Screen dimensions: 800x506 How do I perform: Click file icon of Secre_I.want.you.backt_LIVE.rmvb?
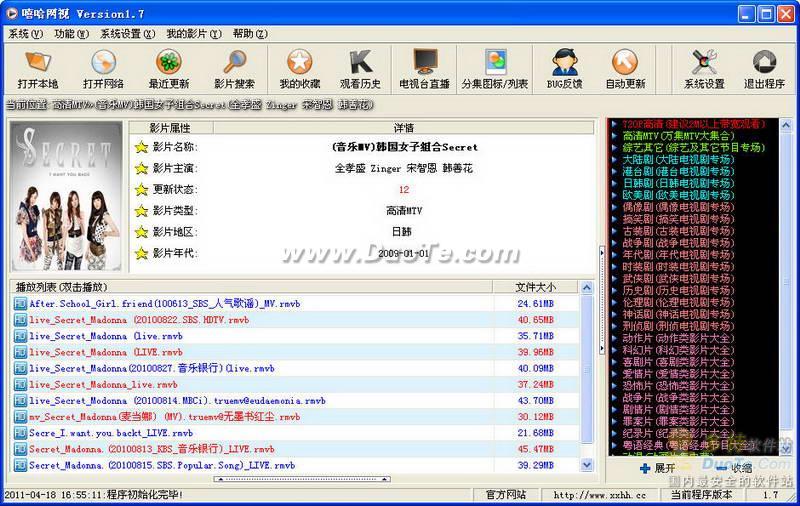[x=20, y=433]
